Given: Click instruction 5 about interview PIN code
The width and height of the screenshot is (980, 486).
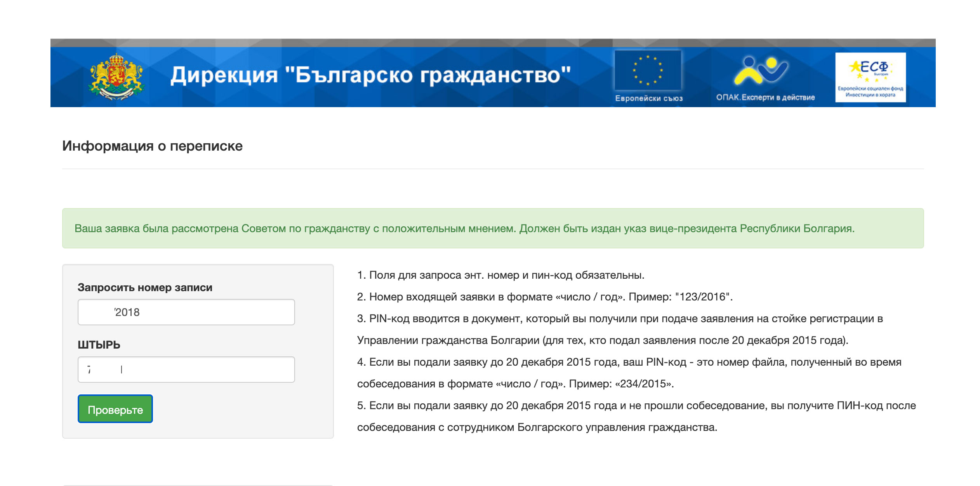Looking at the screenshot, I should click(x=636, y=406).
